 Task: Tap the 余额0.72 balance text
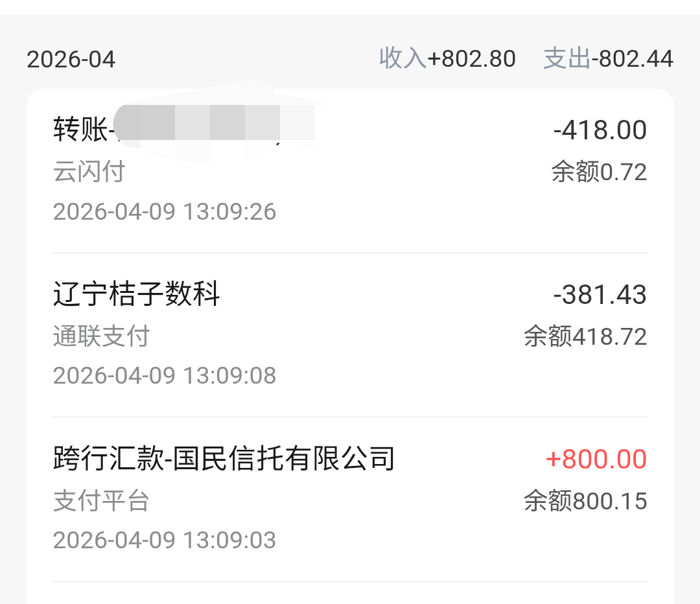tap(599, 172)
